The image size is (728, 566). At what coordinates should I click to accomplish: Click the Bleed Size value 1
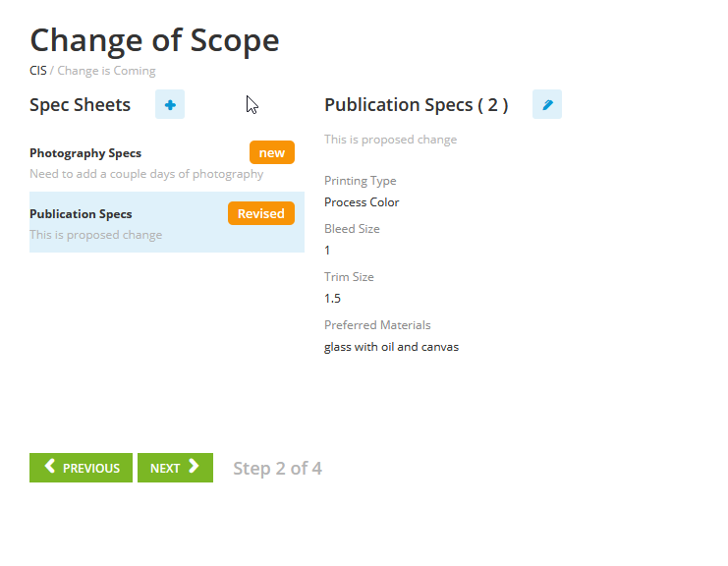(327, 251)
